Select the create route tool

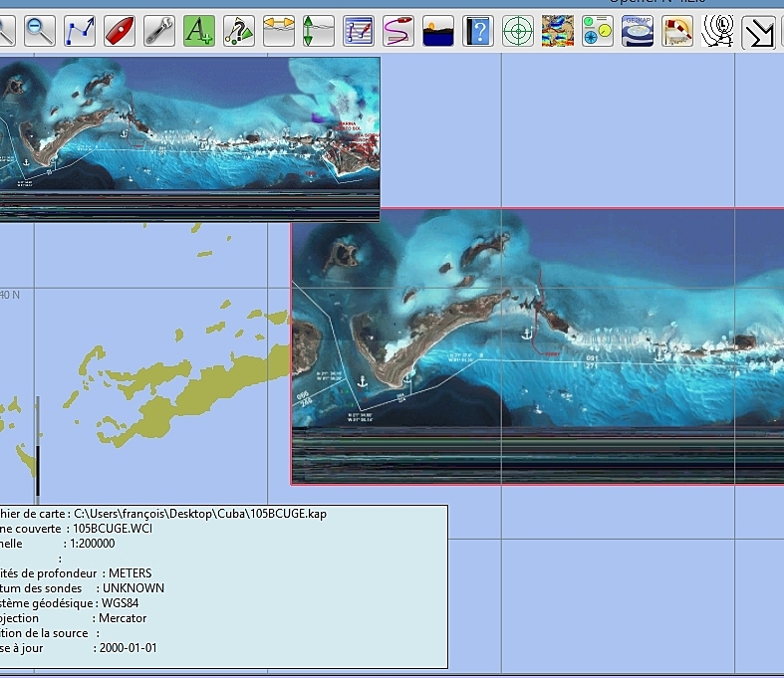click(x=80, y=31)
